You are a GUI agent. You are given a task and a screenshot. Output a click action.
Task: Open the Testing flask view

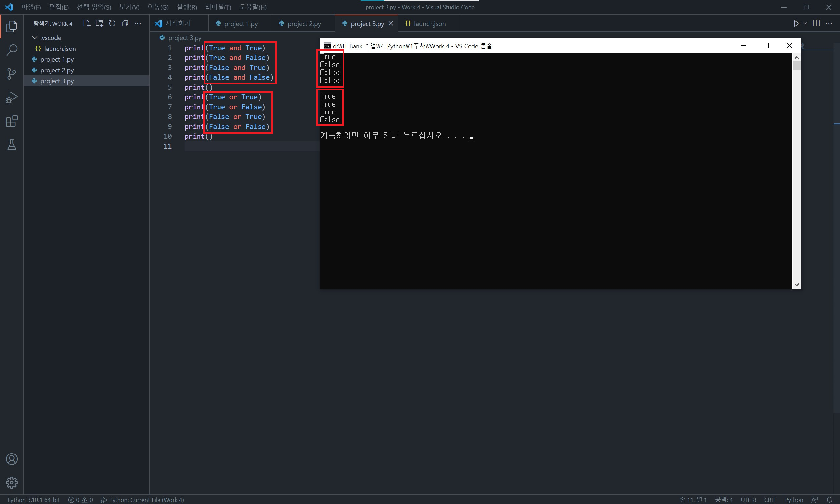pyautogui.click(x=11, y=145)
